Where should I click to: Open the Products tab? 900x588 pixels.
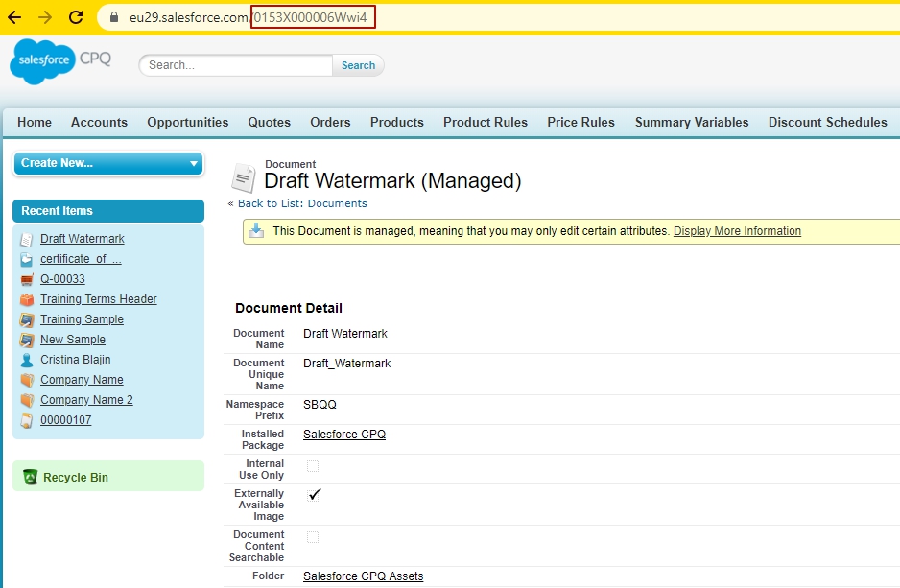coord(396,122)
